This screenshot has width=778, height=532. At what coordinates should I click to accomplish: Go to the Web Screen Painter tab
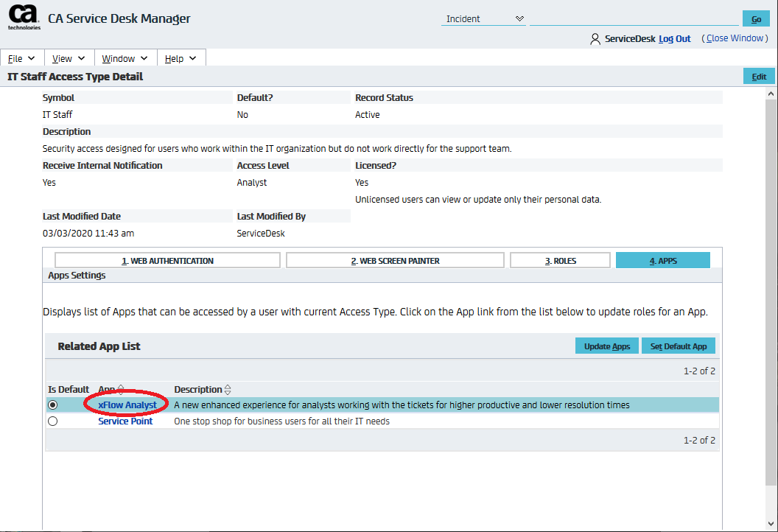395,261
